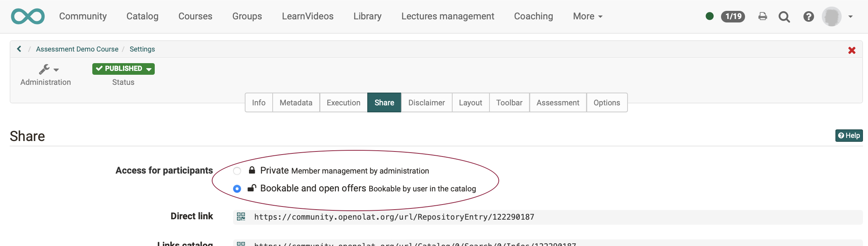Open Catalog in top navigation

(x=142, y=16)
